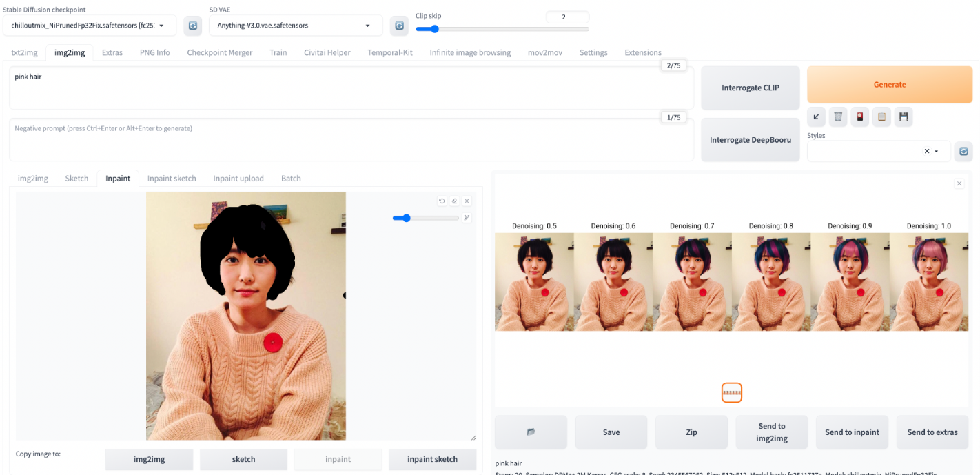Open the mov2mov tab
This screenshot has height=475, width=980.
pyautogui.click(x=545, y=52)
